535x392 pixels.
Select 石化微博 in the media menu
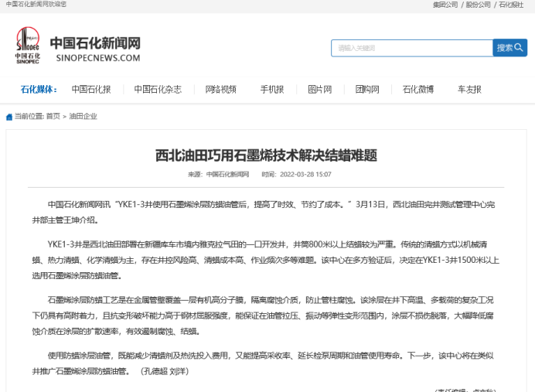(x=418, y=90)
